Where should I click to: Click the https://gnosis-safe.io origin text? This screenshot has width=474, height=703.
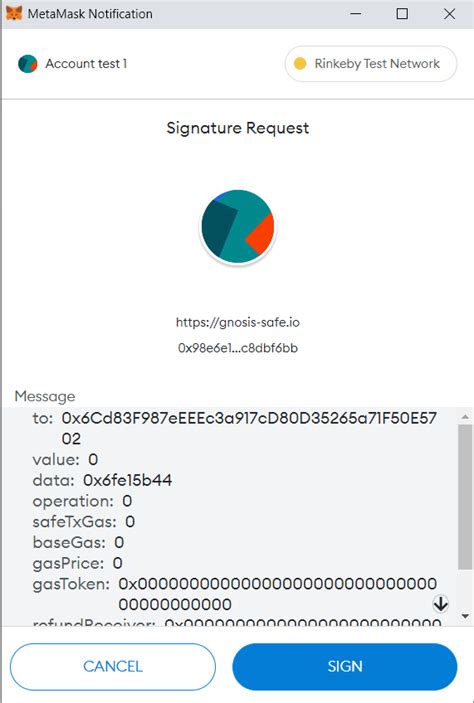click(238, 322)
